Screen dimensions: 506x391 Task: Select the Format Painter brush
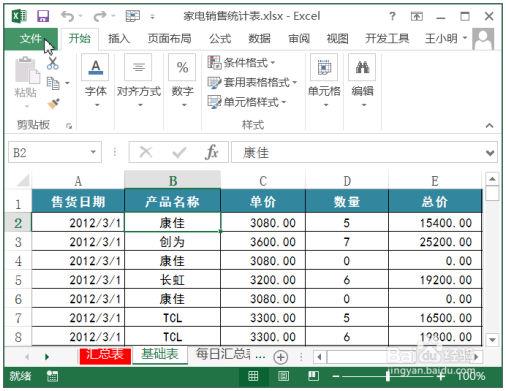pos(53,104)
